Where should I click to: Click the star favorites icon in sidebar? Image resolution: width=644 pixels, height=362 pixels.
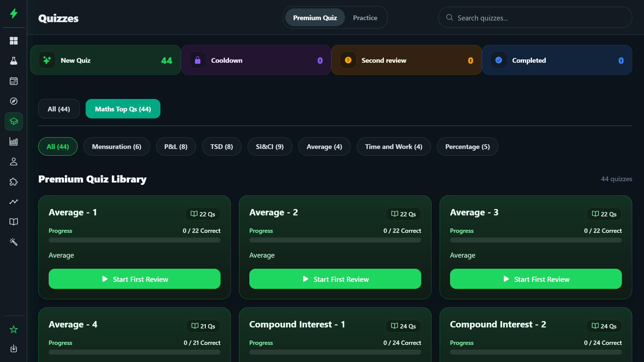tap(14, 329)
